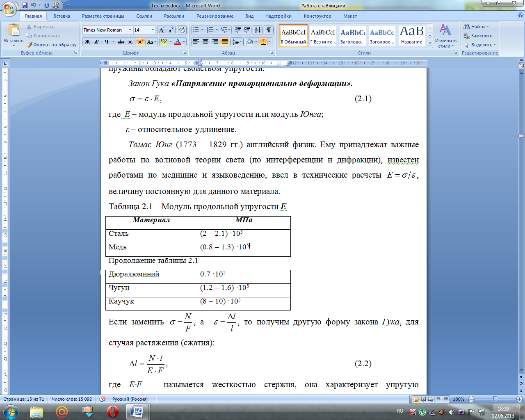
Task: Toggle strikethrough formatting
Action: [121, 42]
